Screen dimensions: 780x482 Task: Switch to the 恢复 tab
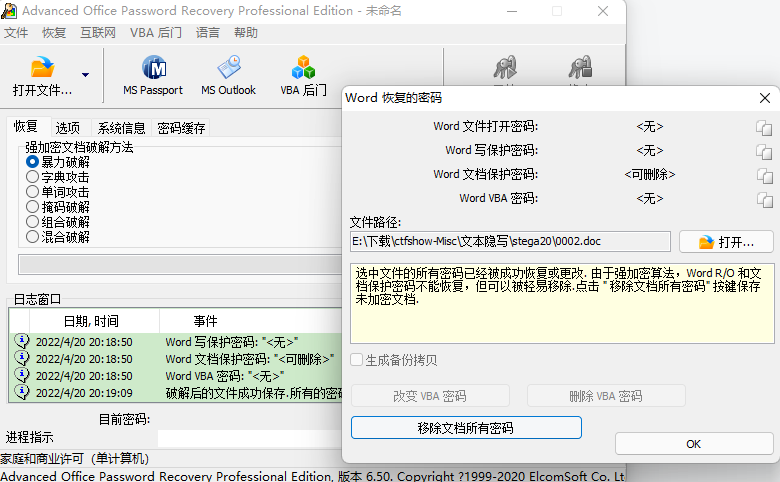pyautogui.click(x=26, y=127)
